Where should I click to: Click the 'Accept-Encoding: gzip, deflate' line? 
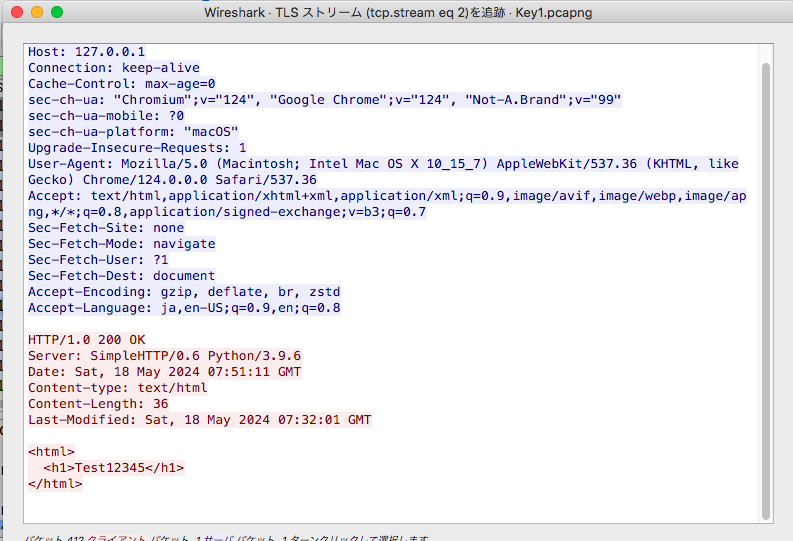pyautogui.click(x=184, y=292)
